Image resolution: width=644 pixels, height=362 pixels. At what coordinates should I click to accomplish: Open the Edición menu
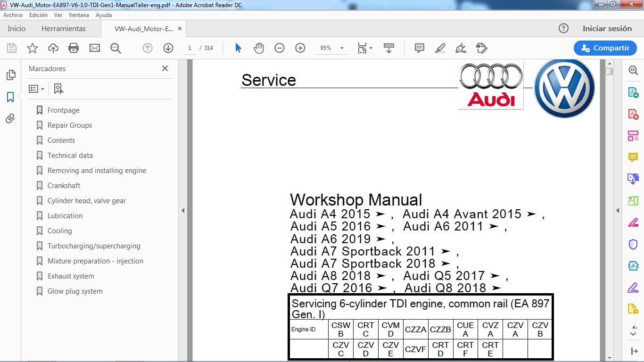pyautogui.click(x=40, y=15)
